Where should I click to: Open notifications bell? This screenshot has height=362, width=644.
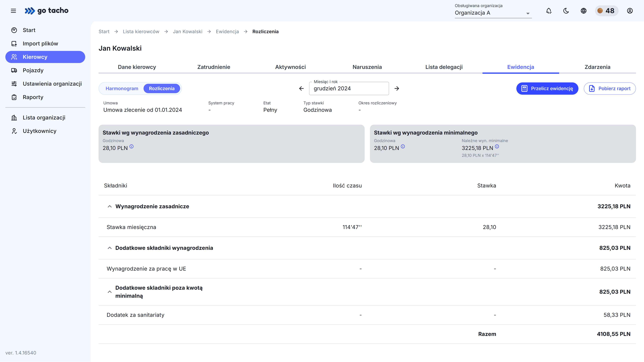click(x=549, y=11)
